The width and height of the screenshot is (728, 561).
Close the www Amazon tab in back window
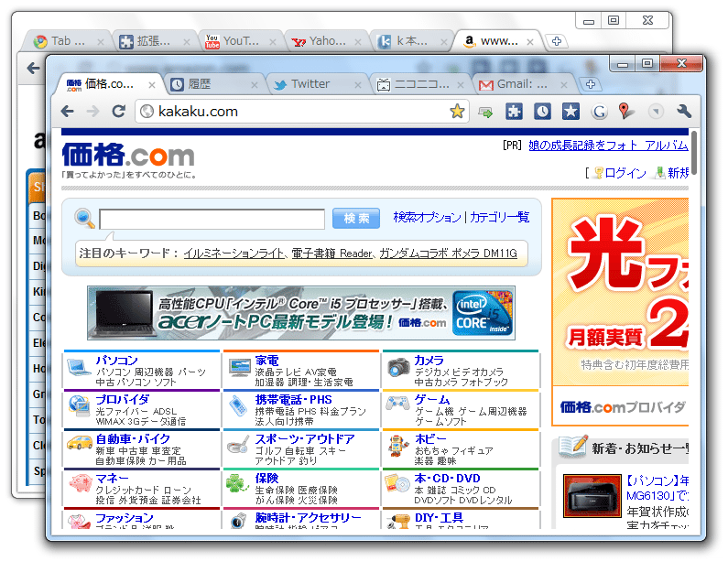[530, 42]
